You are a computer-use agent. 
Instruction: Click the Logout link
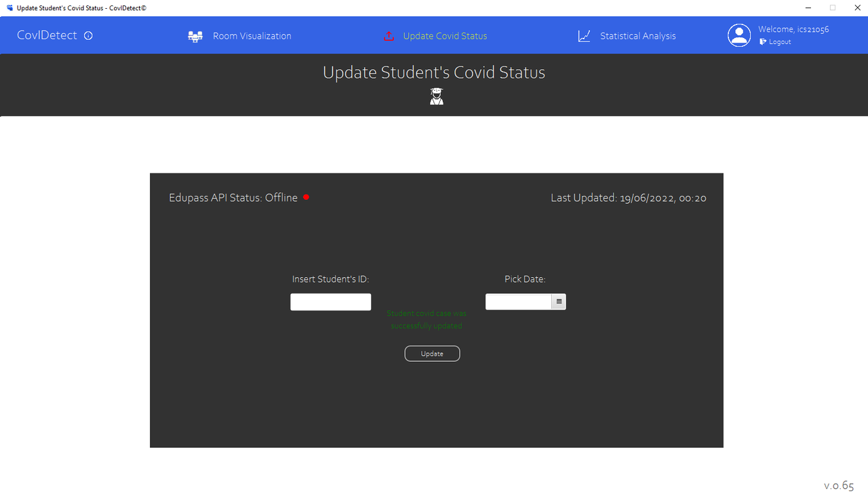(x=780, y=42)
